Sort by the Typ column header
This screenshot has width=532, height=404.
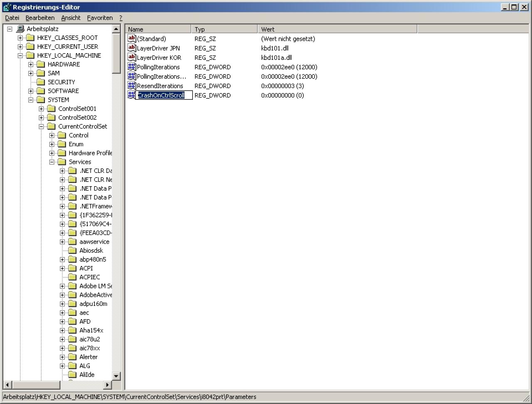224,29
